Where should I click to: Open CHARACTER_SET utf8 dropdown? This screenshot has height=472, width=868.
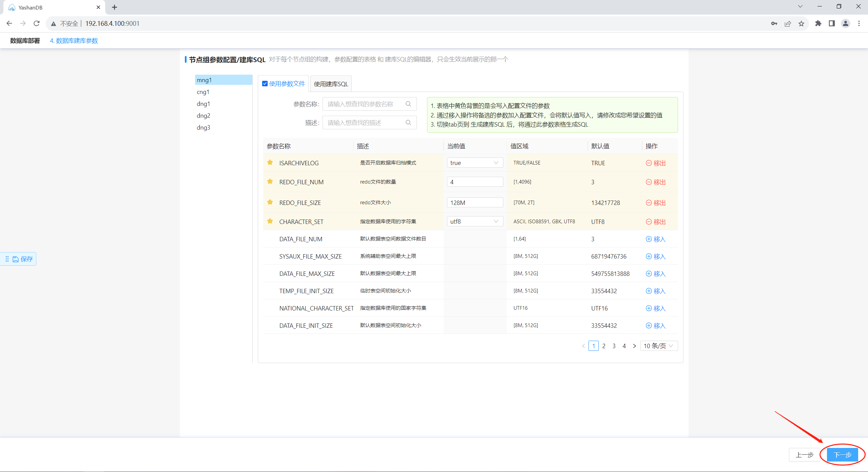click(x=475, y=222)
